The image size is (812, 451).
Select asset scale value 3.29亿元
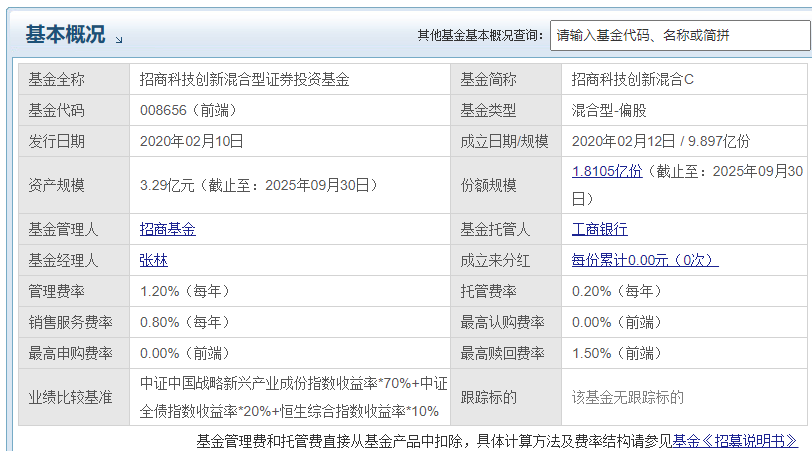tap(167, 185)
